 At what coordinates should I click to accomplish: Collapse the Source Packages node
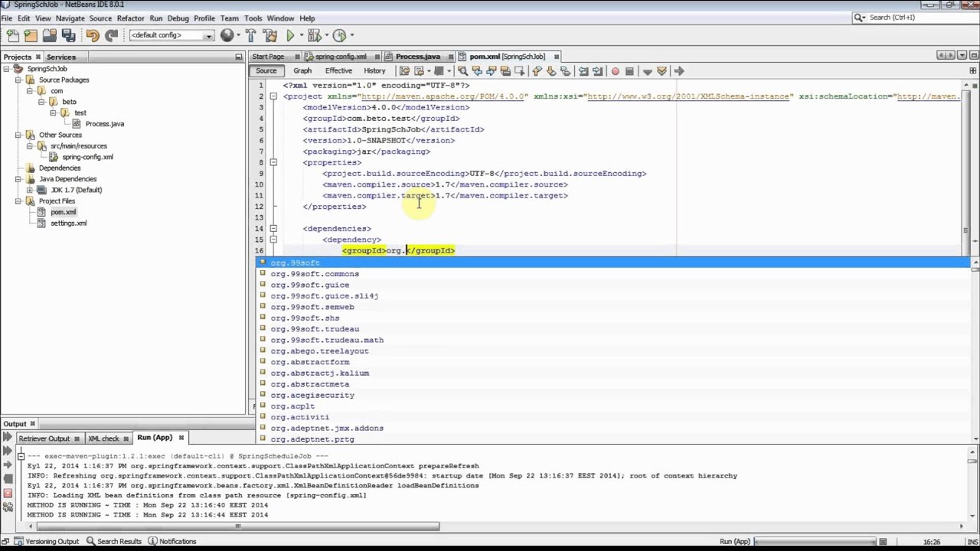coord(18,80)
